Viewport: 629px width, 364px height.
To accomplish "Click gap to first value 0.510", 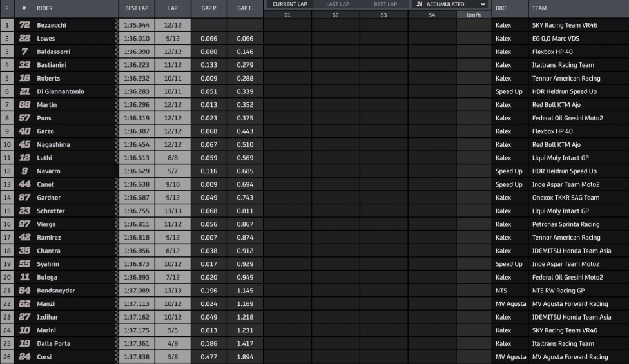I will [245, 144].
